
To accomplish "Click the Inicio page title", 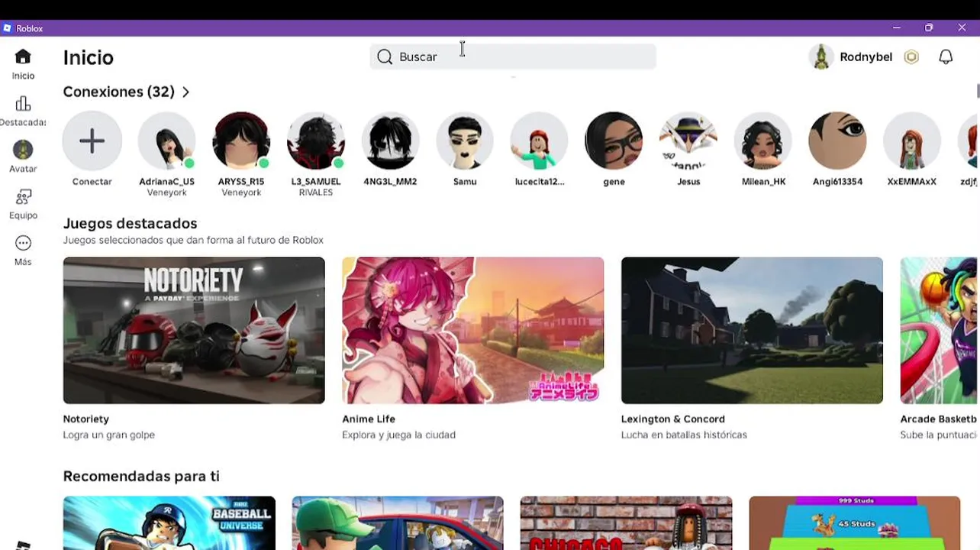I will [89, 57].
